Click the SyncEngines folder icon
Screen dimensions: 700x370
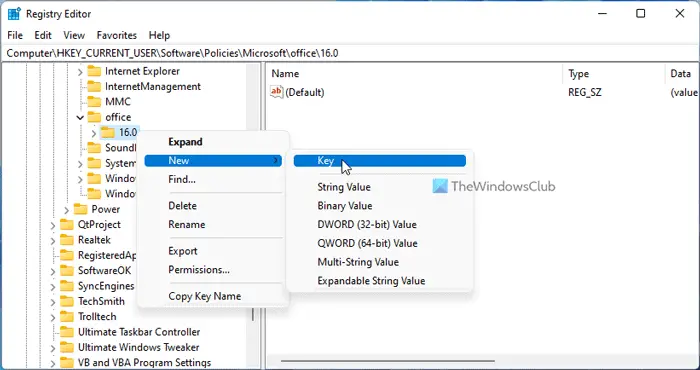pyautogui.click(x=67, y=286)
